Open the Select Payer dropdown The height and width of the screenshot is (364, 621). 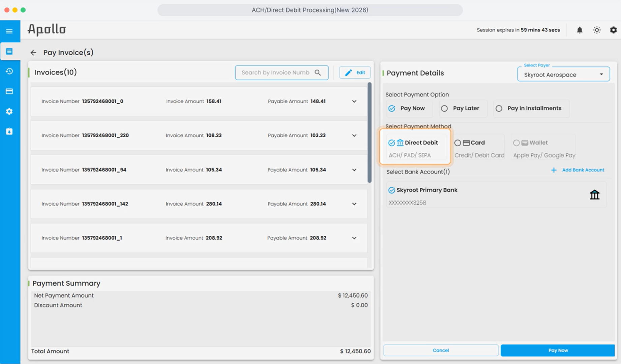563,74
